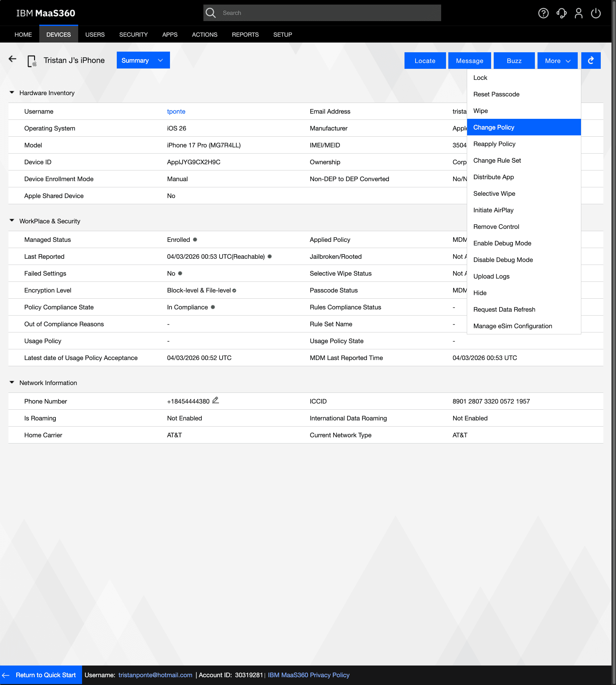616x685 pixels.
Task: Select Remove Control menu item
Action: [524, 227]
